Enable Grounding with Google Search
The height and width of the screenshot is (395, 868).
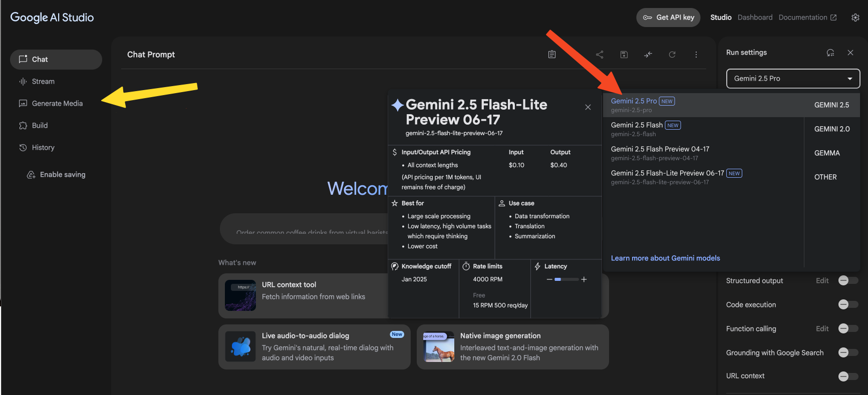click(x=848, y=353)
